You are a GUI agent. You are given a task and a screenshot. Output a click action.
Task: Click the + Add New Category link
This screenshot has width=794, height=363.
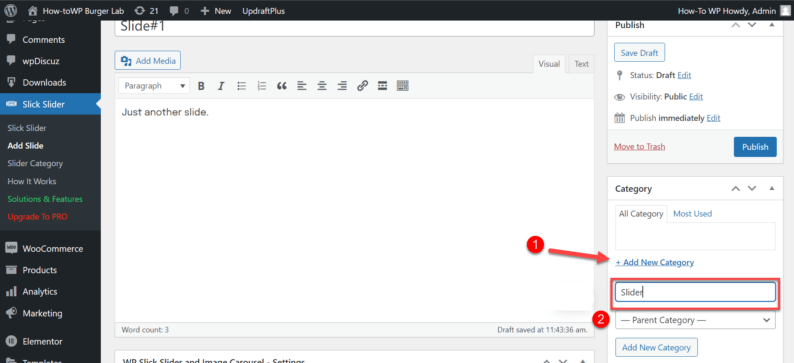(655, 262)
